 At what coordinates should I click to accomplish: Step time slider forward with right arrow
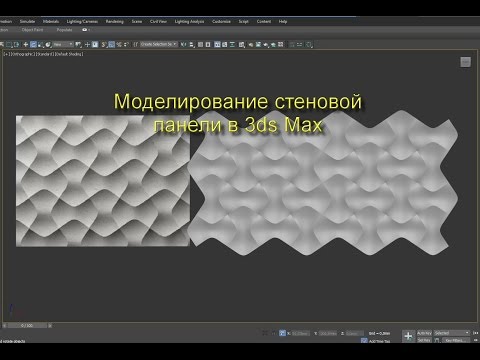click(x=50, y=325)
